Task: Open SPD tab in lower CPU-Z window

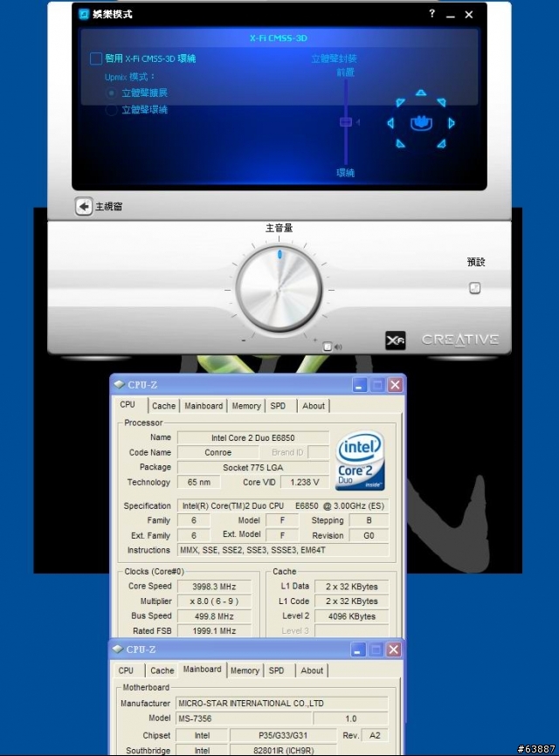Action: point(276,670)
